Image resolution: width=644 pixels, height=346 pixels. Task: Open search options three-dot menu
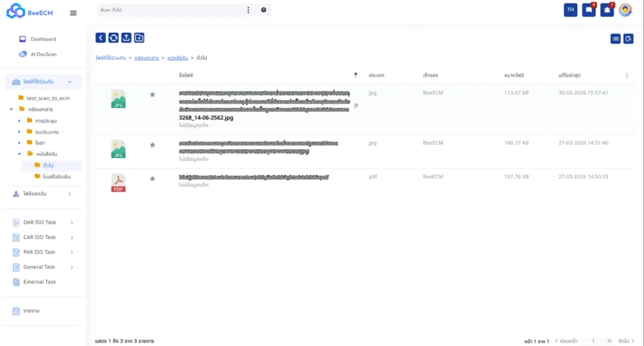(248, 10)
